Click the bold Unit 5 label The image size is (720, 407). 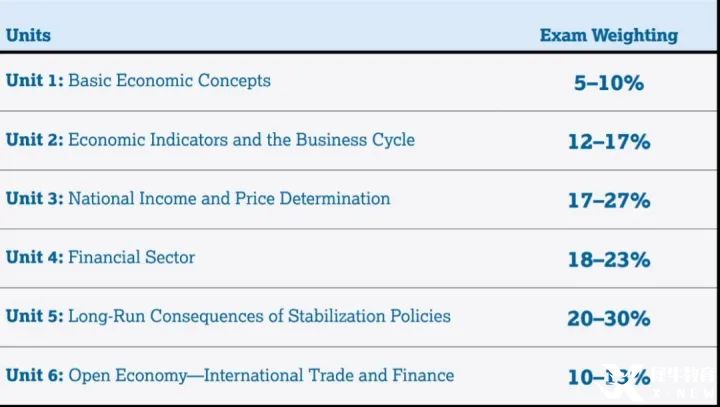pos(34,316)
